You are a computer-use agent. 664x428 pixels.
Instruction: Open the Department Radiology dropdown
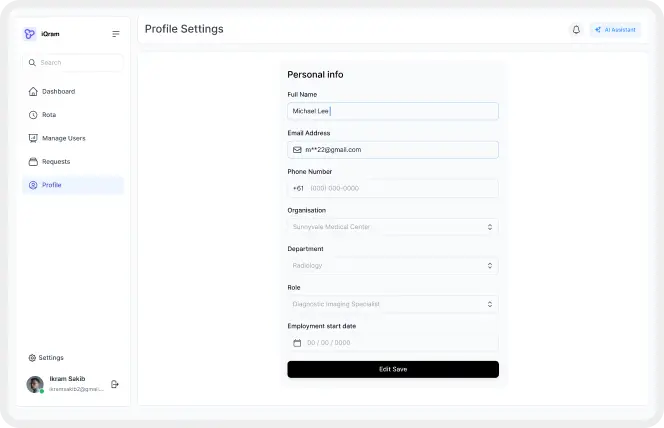tap(393, 265)
